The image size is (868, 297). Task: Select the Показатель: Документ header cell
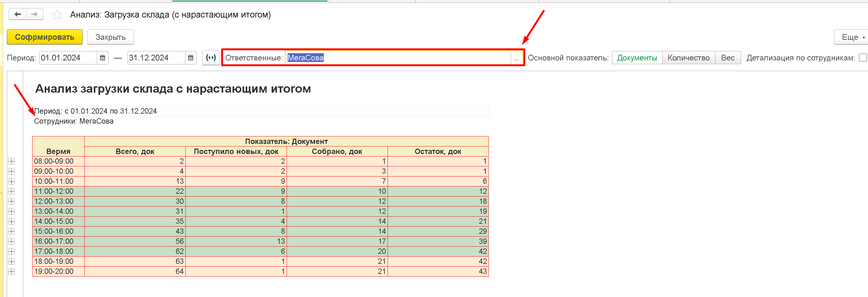tap(286, 141)
